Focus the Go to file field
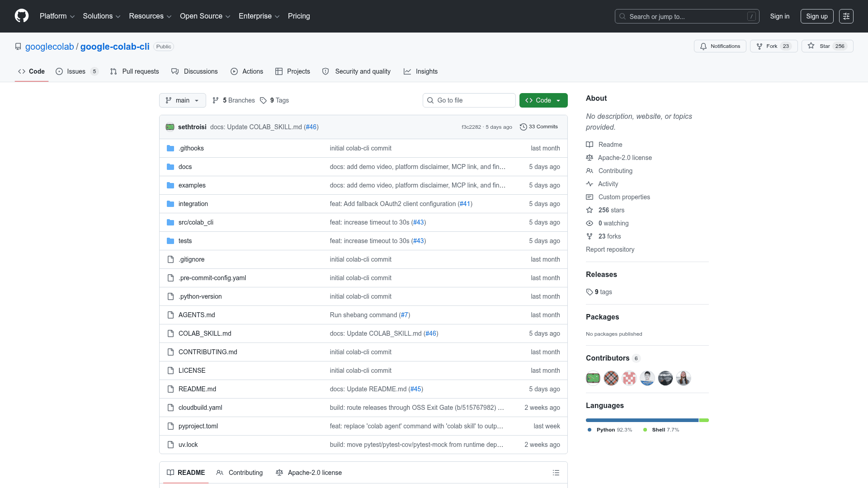The height and width of the screenshot is (488, 868). click(469, 100)
